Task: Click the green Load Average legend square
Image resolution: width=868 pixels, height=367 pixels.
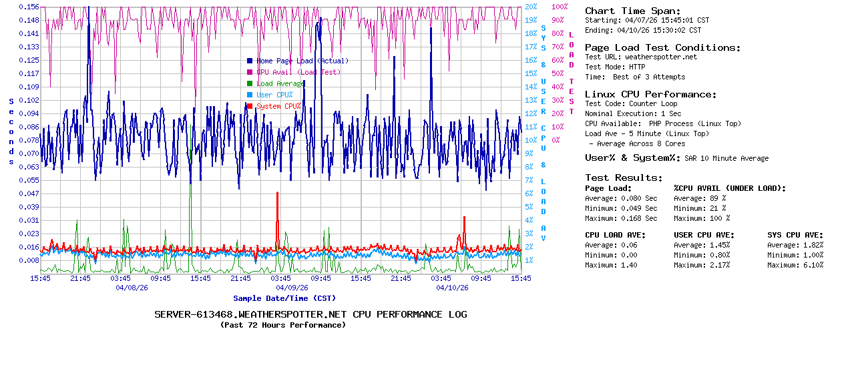Action: (x=250, y=83)
